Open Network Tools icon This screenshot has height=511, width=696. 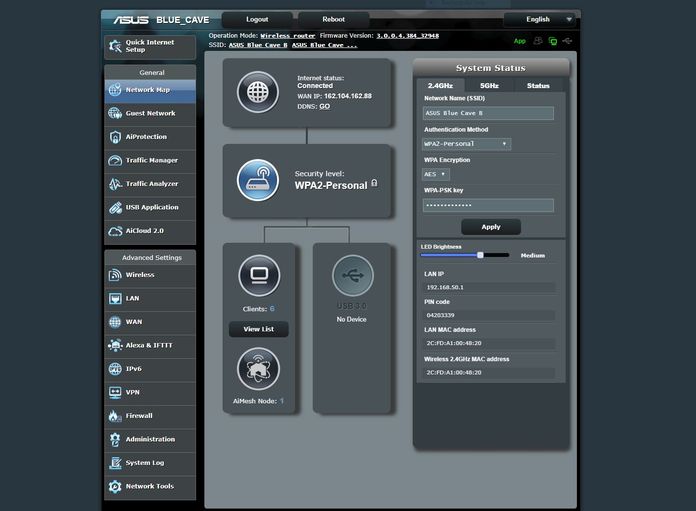pyautogui.click(x=115, y=487)
